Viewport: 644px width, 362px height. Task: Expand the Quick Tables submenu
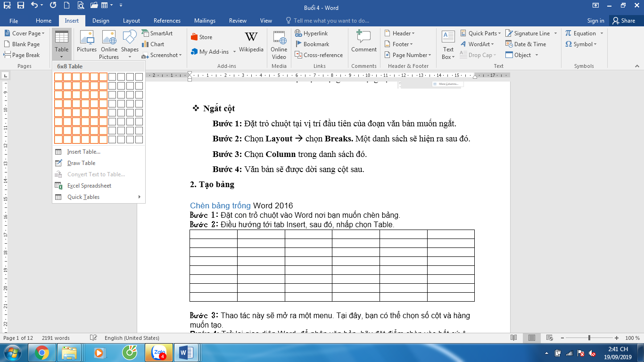click(x=99, y=197)
